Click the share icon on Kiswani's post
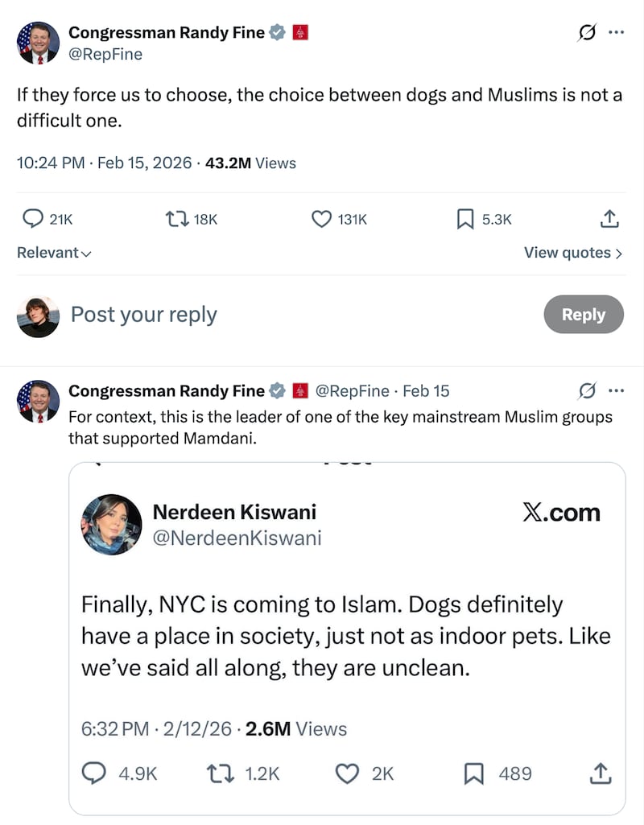644x825 pixels. 600,773
